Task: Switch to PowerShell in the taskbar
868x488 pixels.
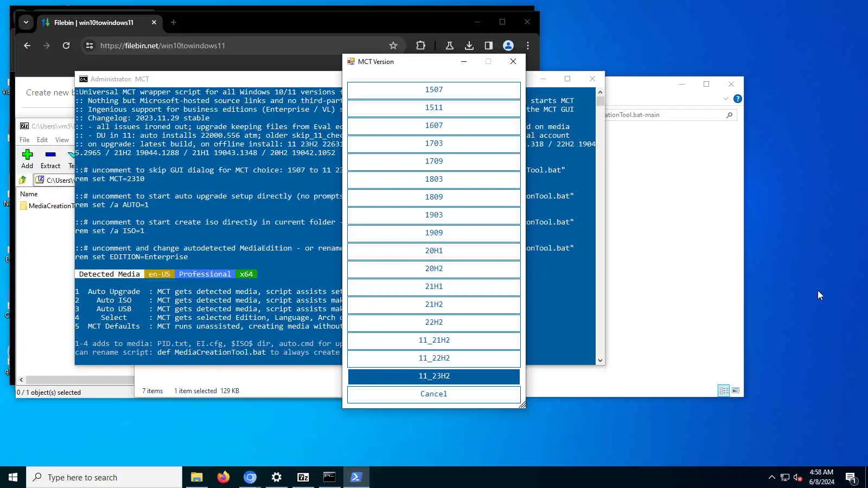Action: click(x=356, y=477)
